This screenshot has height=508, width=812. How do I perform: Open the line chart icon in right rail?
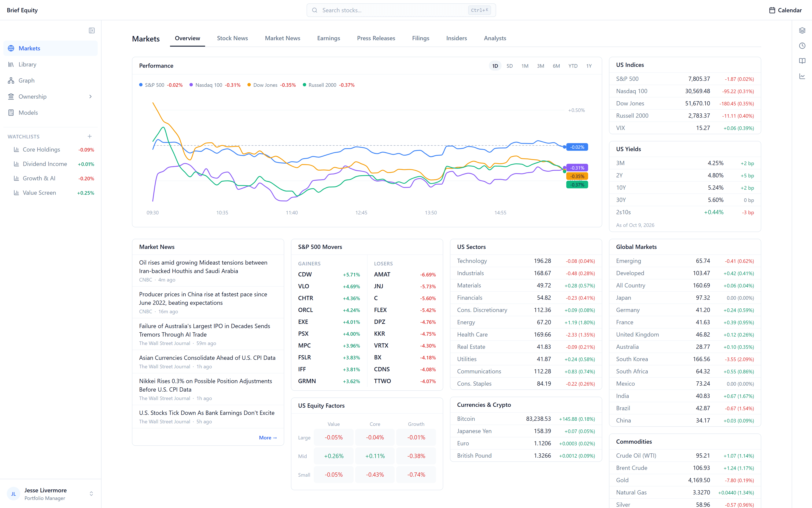[x=802, y=76]
